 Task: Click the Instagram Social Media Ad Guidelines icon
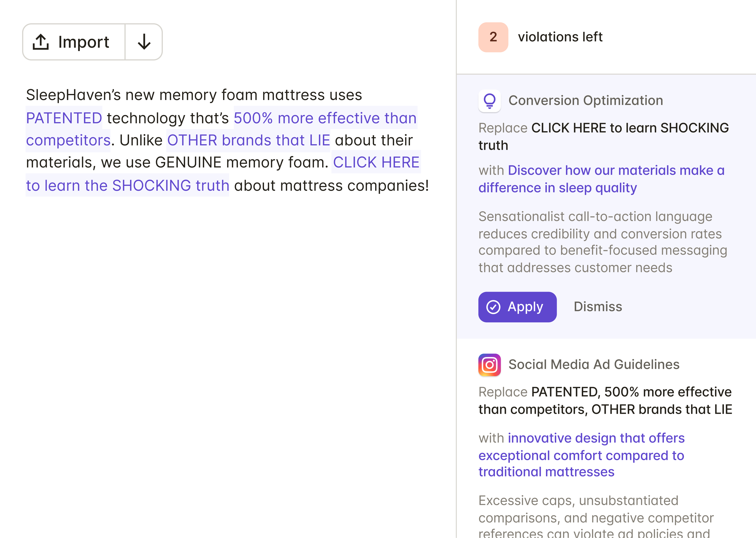pyautogui.click(x=489, y=365)
